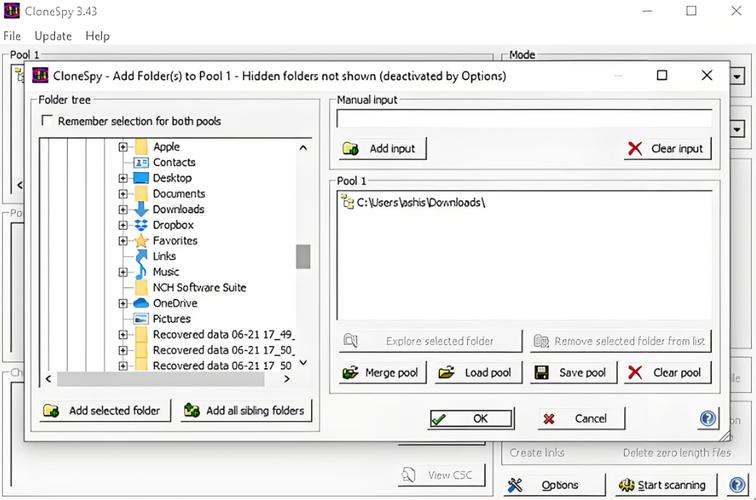Click folder tree scroll up arrow
This screenshot has width=756, height=500.
click(x=303, y=148)
